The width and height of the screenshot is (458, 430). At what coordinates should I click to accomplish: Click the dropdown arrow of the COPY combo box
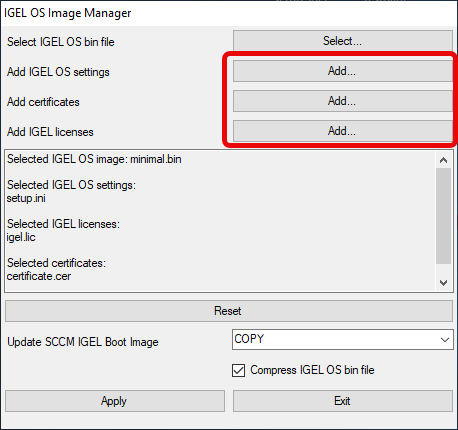point(445,340)
